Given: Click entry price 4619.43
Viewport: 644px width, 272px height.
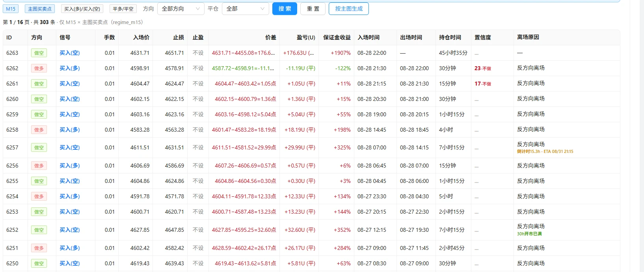Looking at the screenshot, I should pyautogui.click(x=140, y=263).
